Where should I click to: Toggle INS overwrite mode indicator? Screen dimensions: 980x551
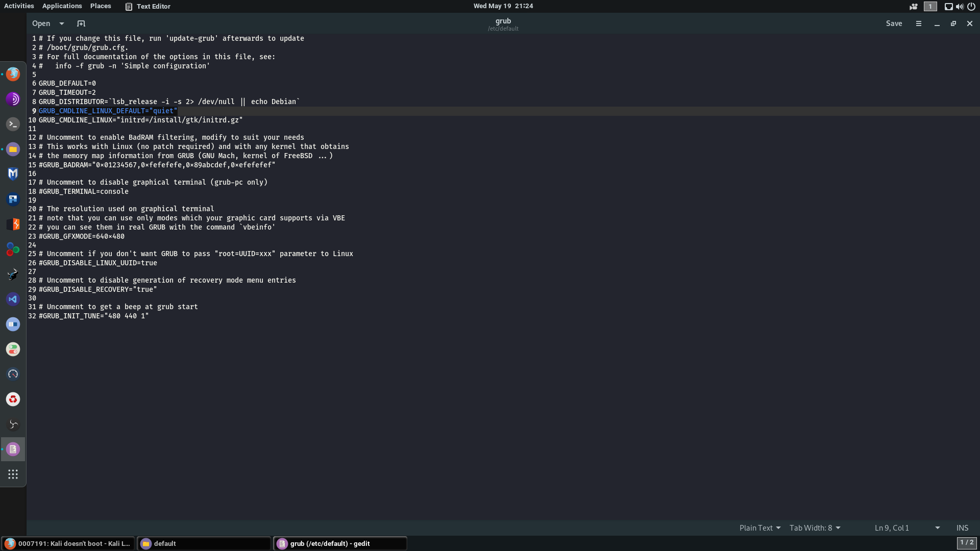pos(962,528)
